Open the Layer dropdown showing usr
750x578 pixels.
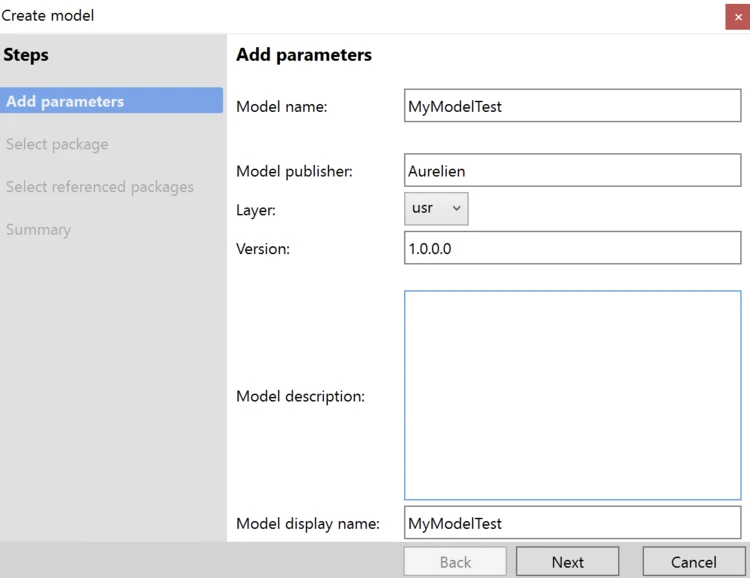click(436, 208)
